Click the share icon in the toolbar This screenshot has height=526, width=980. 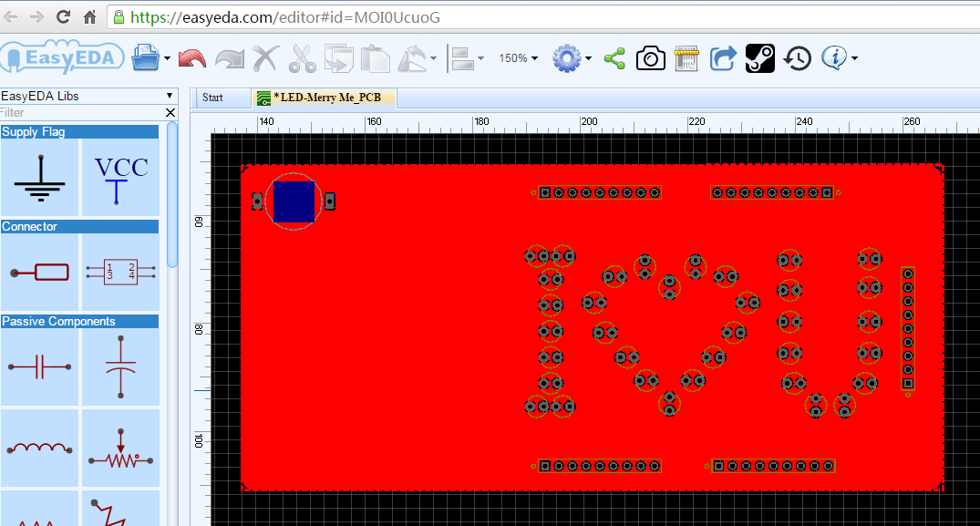615,59
